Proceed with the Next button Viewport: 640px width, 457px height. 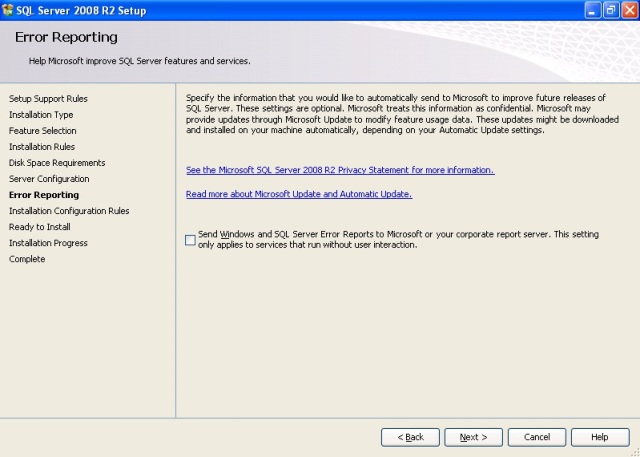(x=473, y=437)
